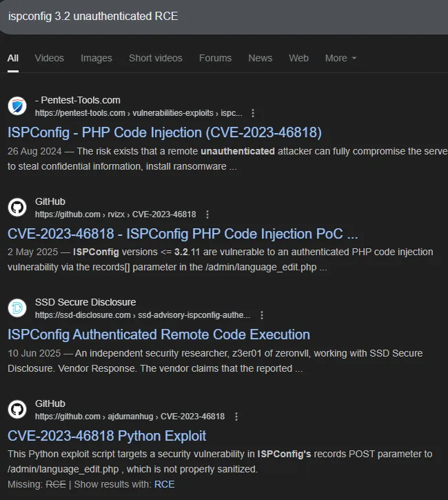The width and height of the screenshot is (448, 500).
Task: Open three-dot menu for Pentest-Tools result
Action: click(253, 113)
